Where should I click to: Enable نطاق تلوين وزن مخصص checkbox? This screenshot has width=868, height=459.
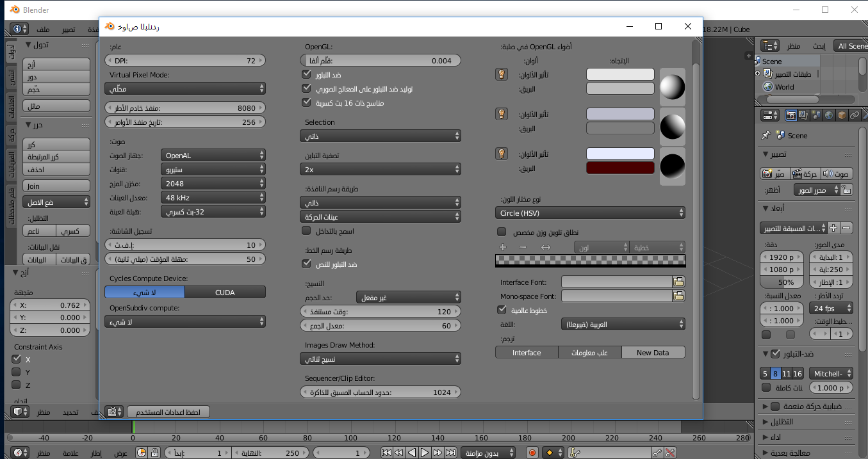pyautogui.click(x=502, y=232)
